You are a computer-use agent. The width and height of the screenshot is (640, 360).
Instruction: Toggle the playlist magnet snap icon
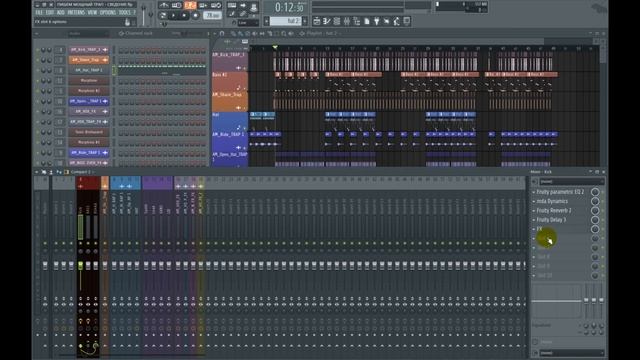(222, 33)
